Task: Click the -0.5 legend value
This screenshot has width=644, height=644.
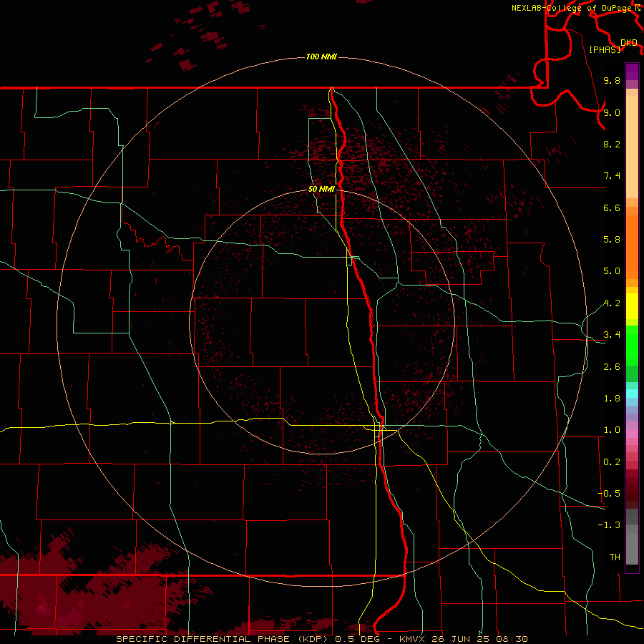Action: [x=610, y=494]
